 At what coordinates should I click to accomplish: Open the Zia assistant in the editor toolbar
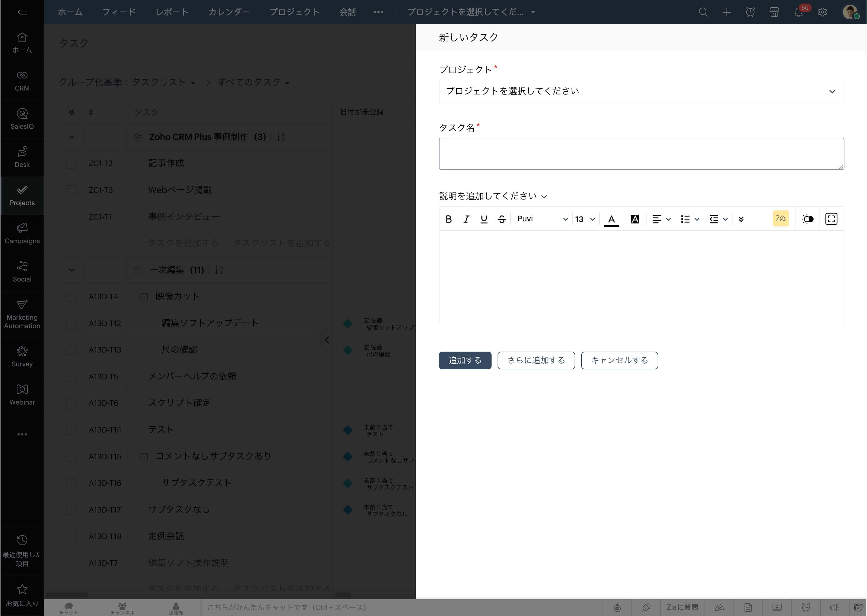point(780,218)
